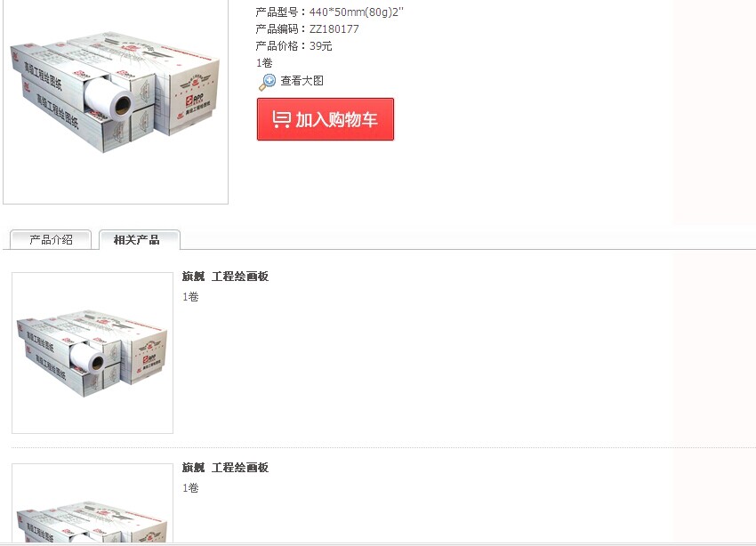Open second 旗舰 工程绘画板 title link
This screenshot has width=756, height=546.
225,468
